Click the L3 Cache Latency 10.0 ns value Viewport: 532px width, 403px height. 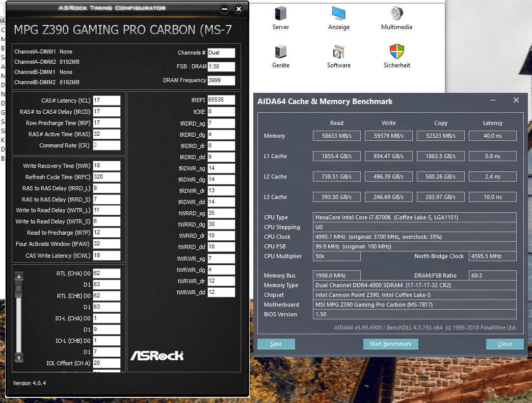[493, 197]
